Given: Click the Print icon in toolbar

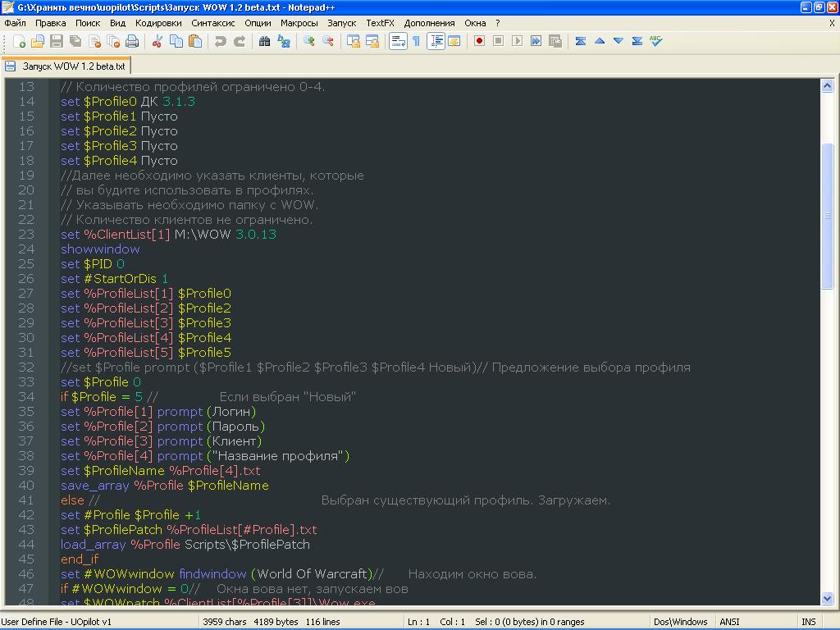Looking at the screenshot, I should click(x=132, y=41).
